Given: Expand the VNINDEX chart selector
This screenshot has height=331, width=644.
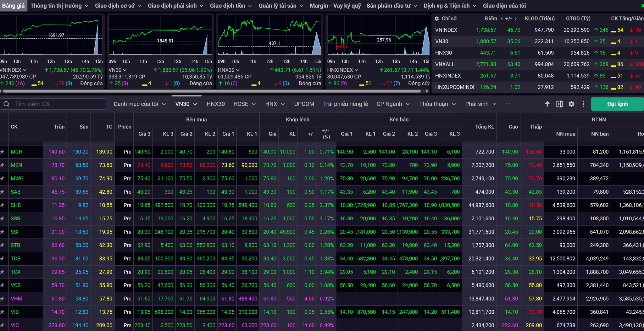Looking at the screenshot, I should (x=25, y=70).
